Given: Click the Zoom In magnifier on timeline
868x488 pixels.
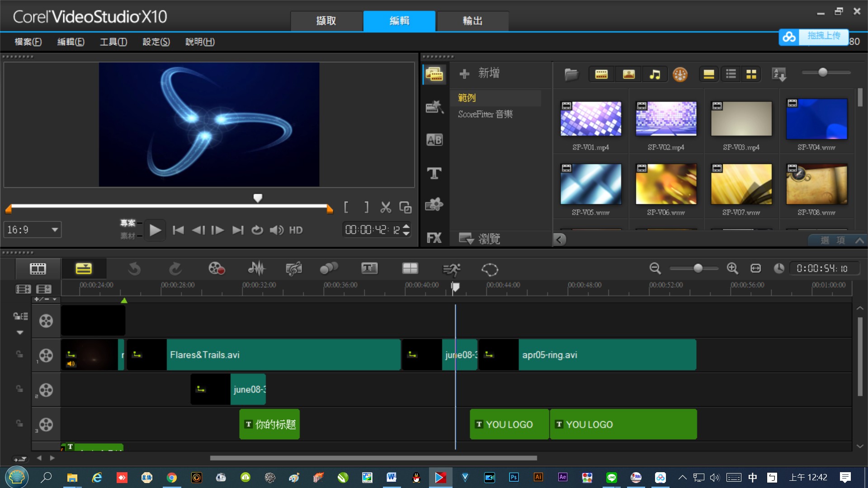Looking at the screenshot, I should pyautogui.click(x=732, y=268).
